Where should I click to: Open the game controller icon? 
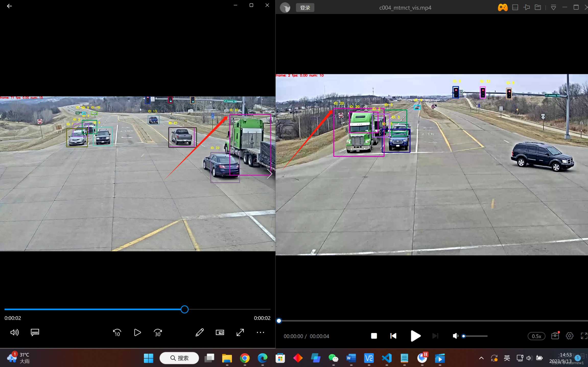(x=502, y=7)
